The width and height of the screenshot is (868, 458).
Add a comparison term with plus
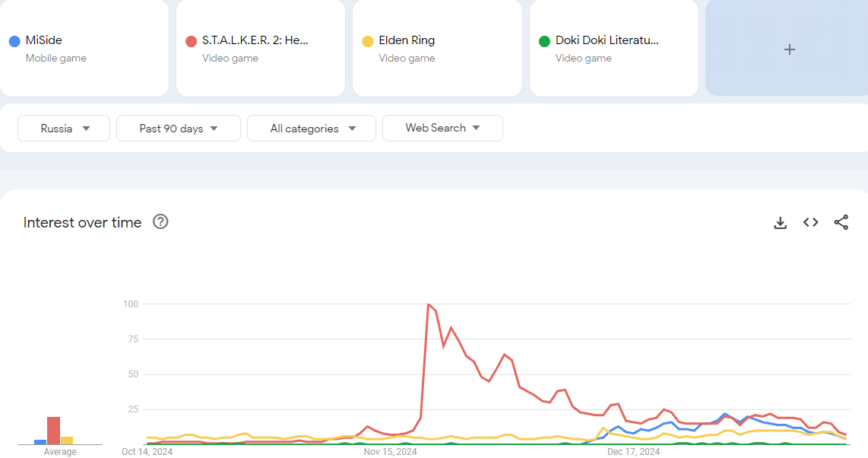point(789,49)
